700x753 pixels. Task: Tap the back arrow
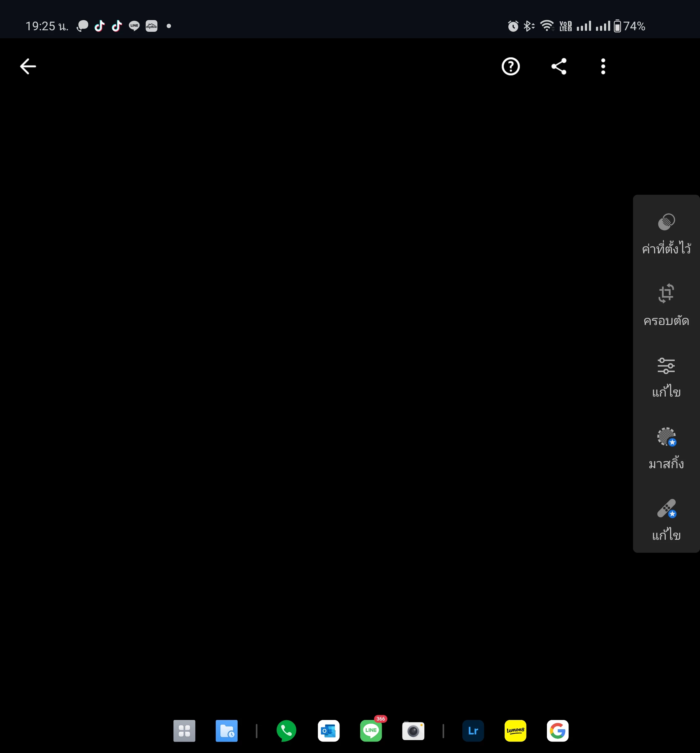pyautogui.click(x=28, y=67)
